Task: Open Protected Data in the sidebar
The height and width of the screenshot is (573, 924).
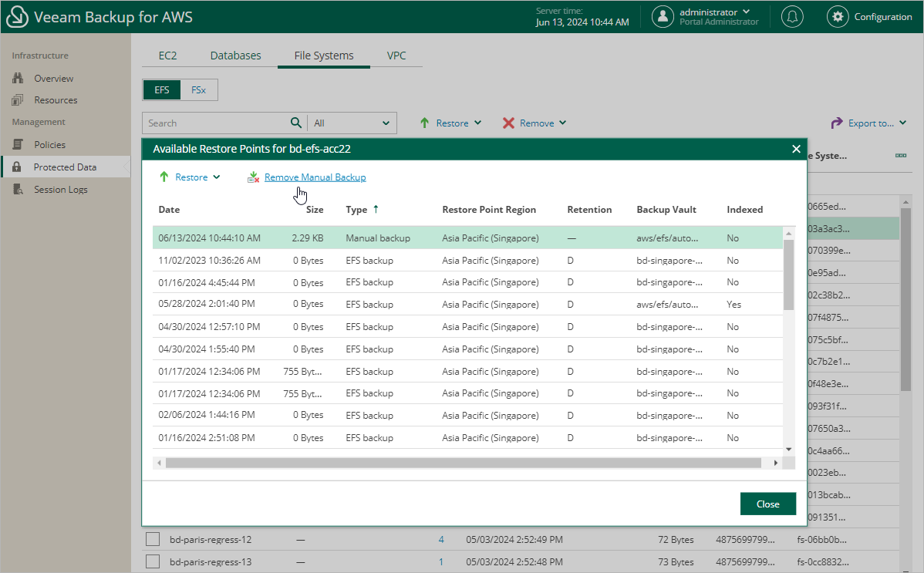Action: click(x=65, y=167)
